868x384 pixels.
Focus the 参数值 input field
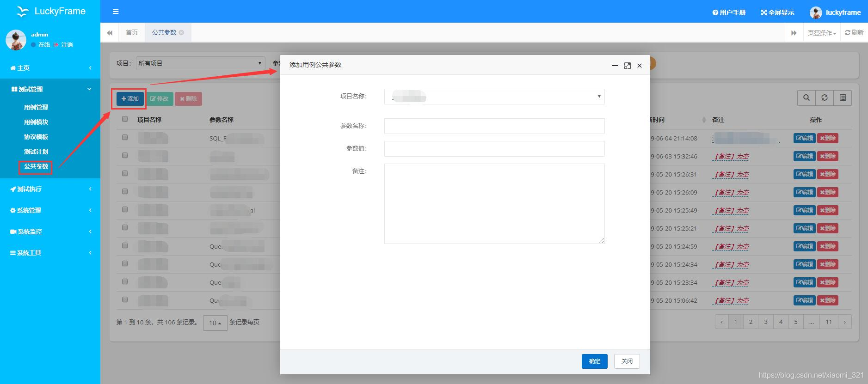494,149
